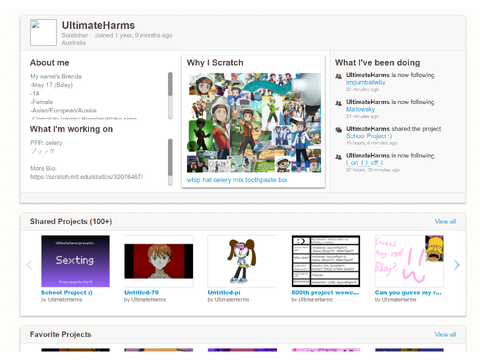Open the Untitled-70 project thumbnail
This screenshot has width=480, height=360.
159,261
